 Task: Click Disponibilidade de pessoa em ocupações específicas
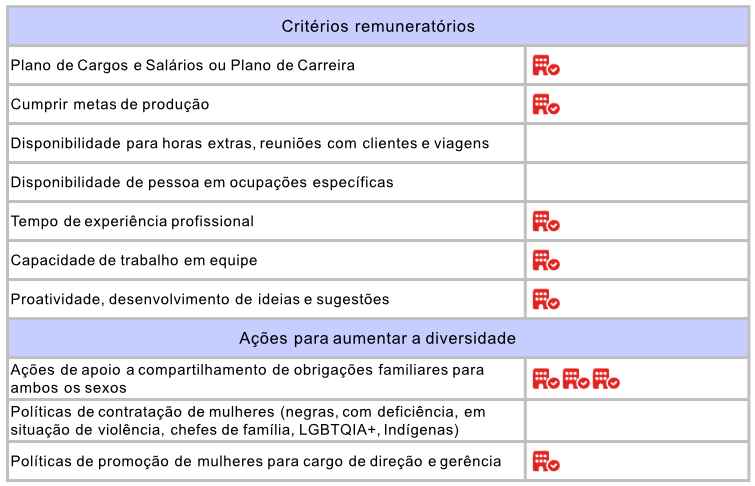click(202, 182)
